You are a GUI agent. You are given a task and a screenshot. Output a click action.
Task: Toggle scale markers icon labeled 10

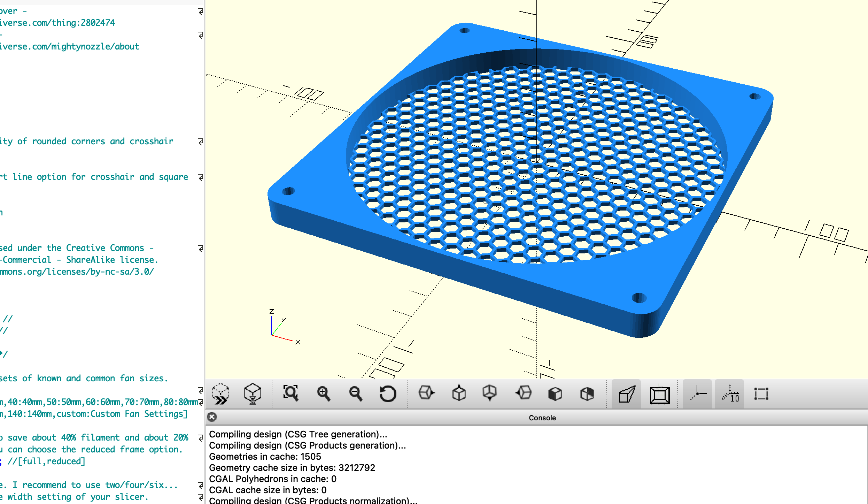(x=730, y=394)
